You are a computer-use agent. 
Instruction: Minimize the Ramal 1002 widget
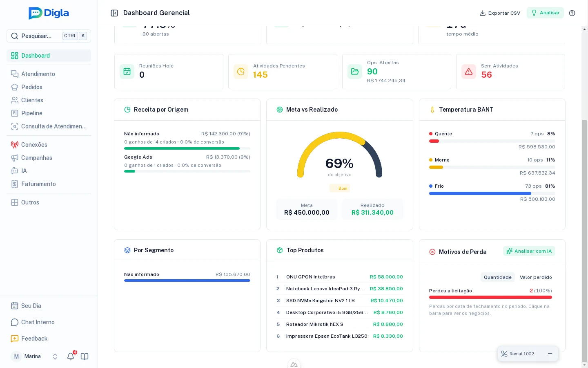coord(550,354)
